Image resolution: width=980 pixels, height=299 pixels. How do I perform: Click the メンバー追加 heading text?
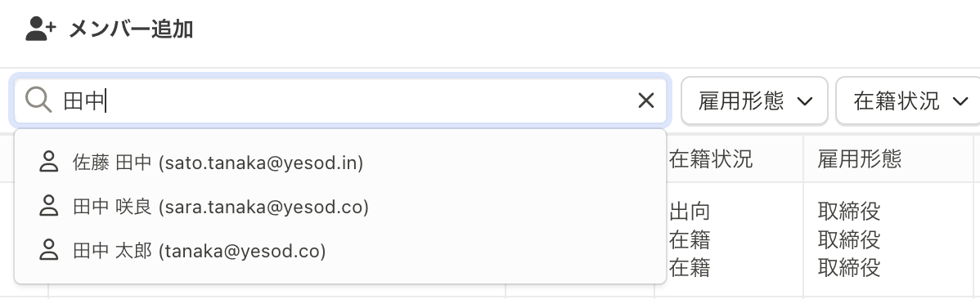click(131, 29)
